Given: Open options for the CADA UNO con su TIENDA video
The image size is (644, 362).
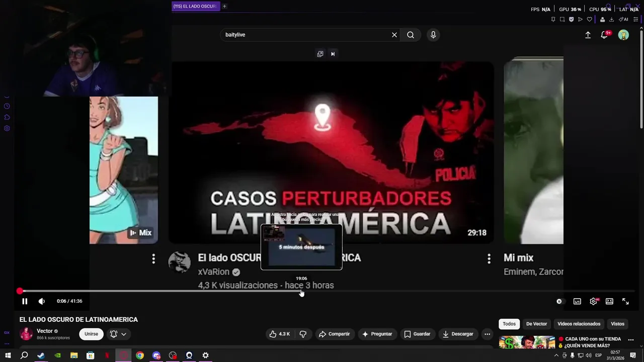Looking at the screenshot, I should 631,340.
